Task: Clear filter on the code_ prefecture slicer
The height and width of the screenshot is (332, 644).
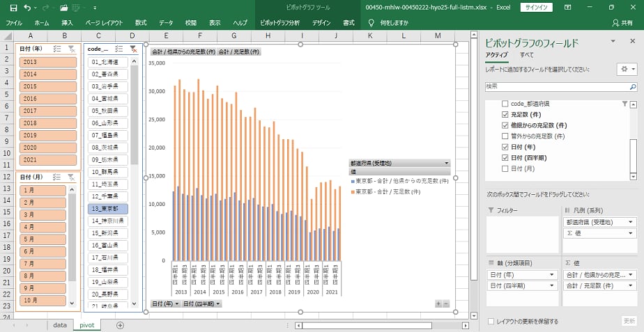Action: coord(132,49)
